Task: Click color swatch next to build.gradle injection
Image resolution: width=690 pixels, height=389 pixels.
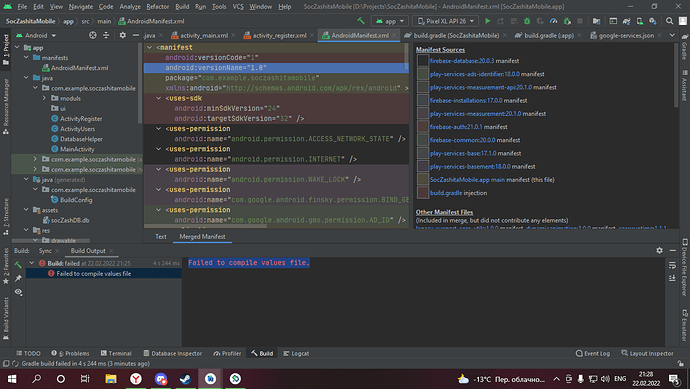Action: pyautogui.click(x=422, y=193)
